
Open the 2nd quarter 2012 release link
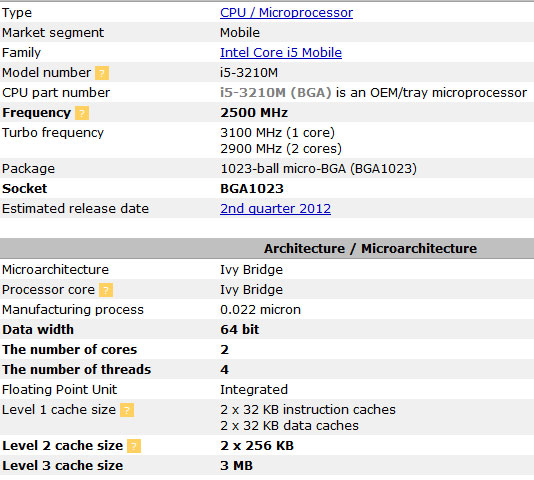pyautogui.click(x=276, y=208)
